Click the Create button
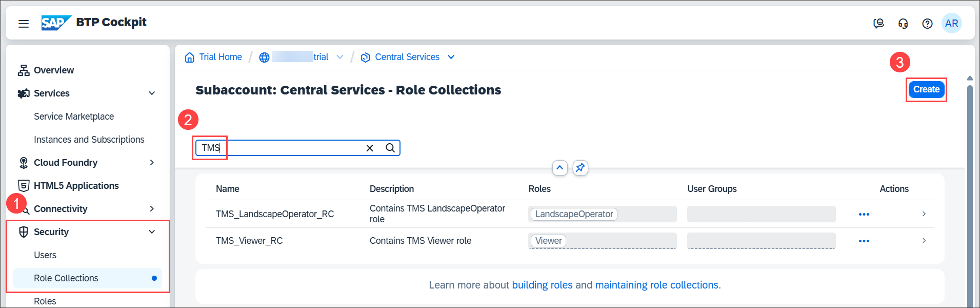The height and width of the screenshot is (308, 980). click(926, 89)
